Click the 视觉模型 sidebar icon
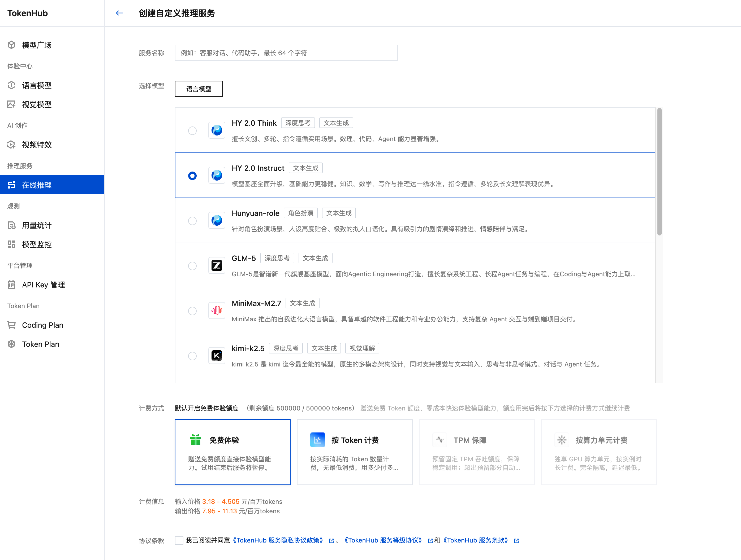This screenshot has width=741, height=560. 12,104
